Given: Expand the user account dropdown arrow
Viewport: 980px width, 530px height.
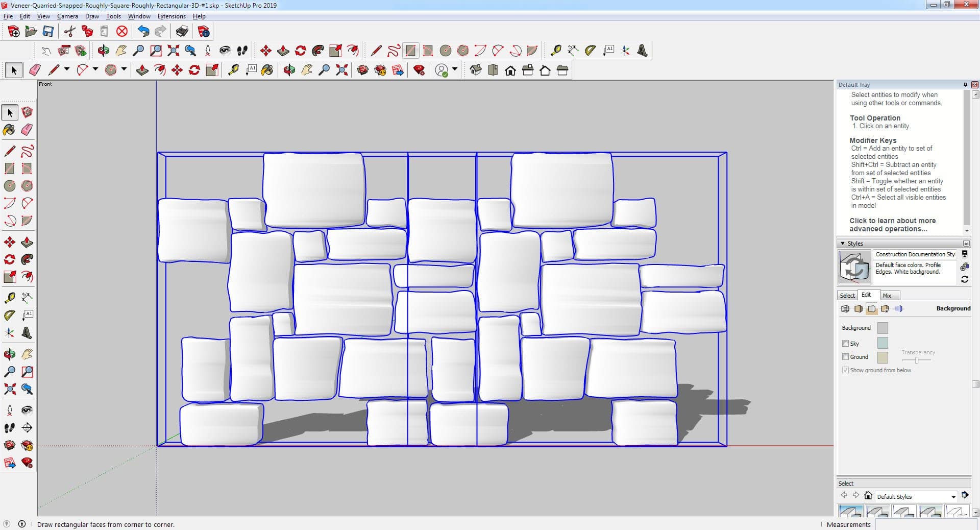Looking at the screenshot, I should 455,69.
